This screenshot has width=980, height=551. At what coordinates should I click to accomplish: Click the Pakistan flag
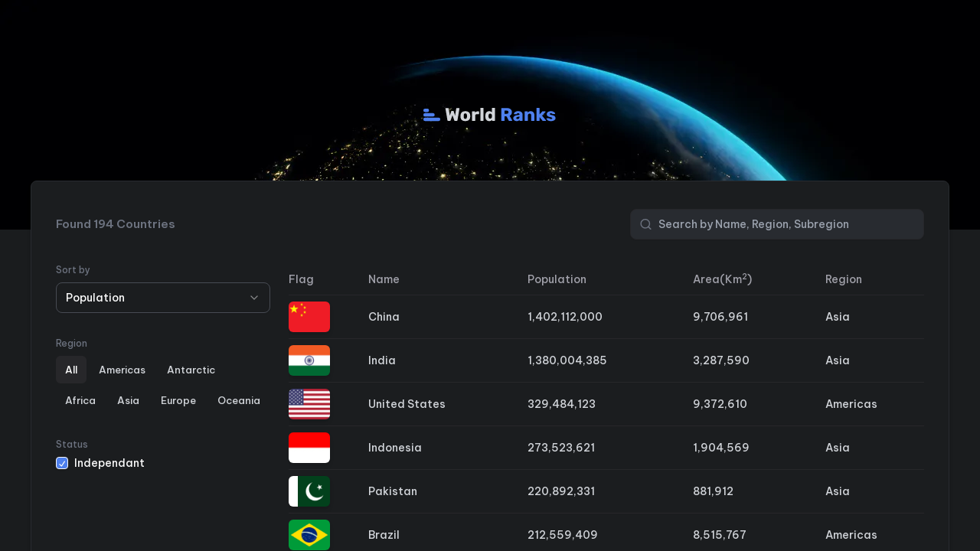click(309, 491)
